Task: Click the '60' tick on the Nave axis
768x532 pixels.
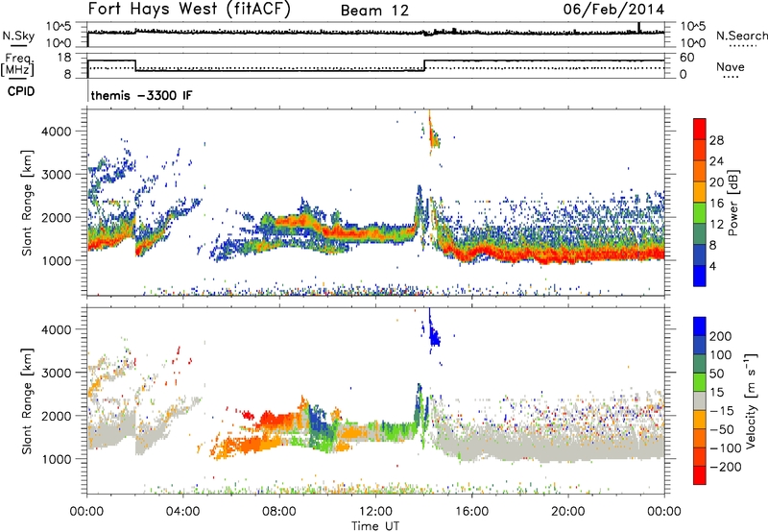Action: coord(687,58)
